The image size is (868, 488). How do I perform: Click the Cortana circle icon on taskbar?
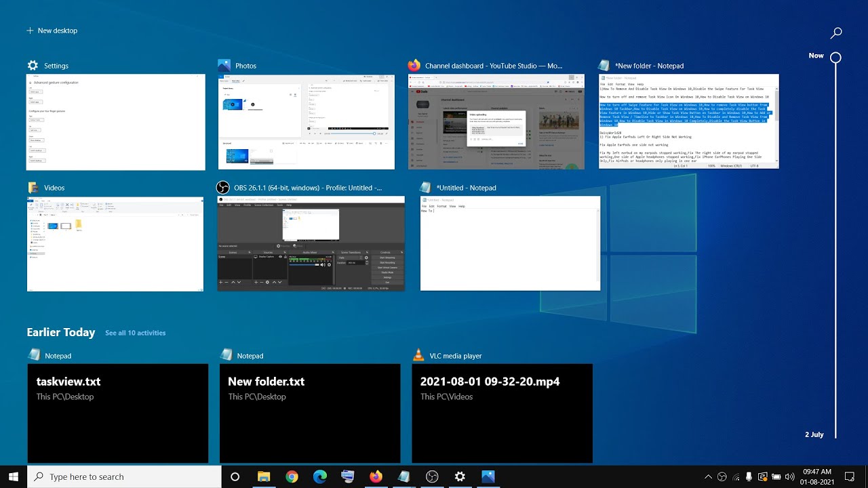pos(235,477)
